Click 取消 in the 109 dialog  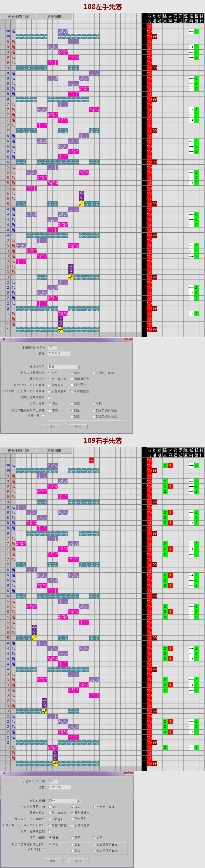tap(78, 861)
